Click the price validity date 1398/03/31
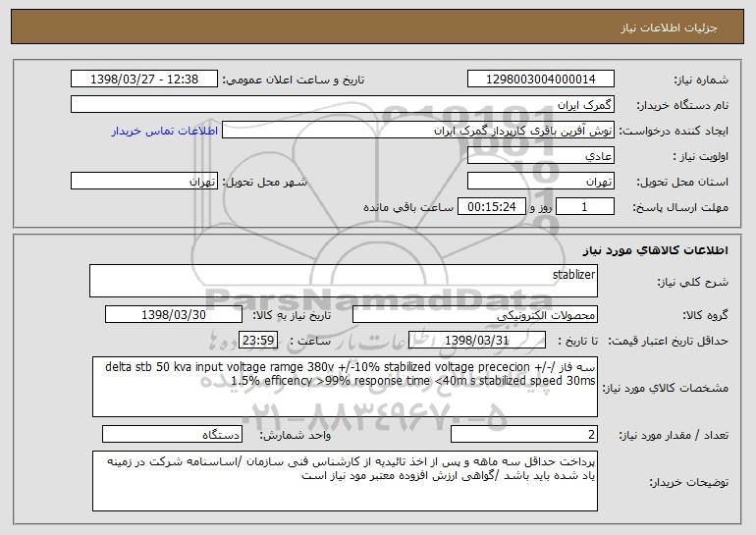 click(x=477, y=340)
